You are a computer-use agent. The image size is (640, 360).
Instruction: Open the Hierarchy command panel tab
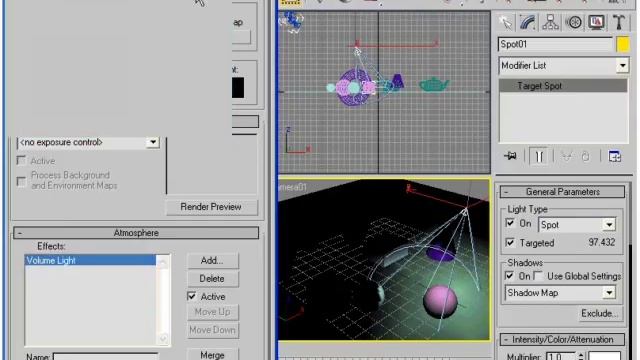pyautogui.click(x=550, y=22)
